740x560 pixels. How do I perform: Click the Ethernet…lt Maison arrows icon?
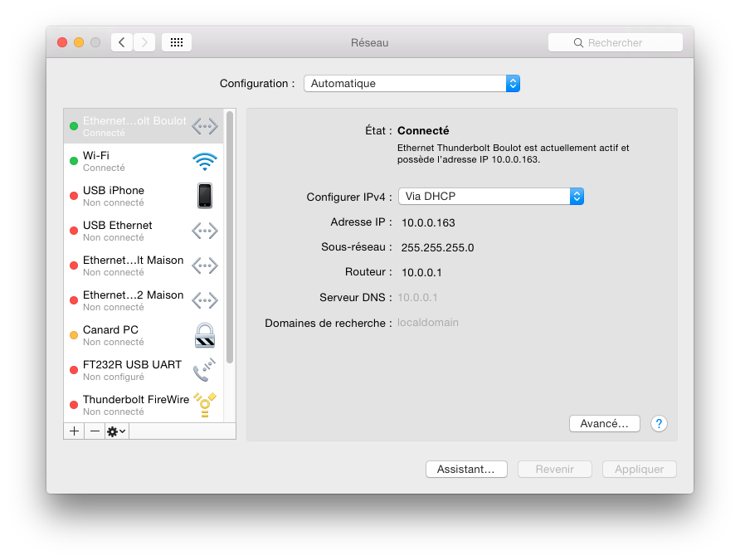(205, 265)
